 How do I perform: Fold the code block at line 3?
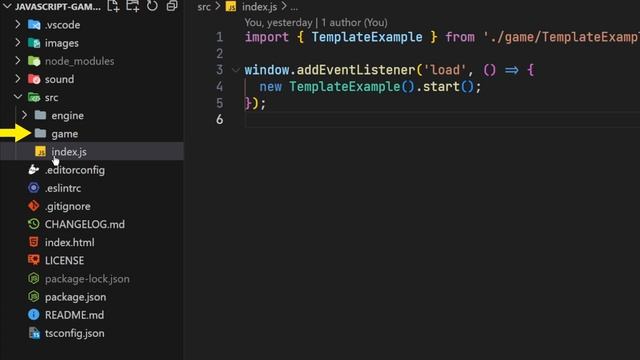pyautogui.click(x=236, y=70)
